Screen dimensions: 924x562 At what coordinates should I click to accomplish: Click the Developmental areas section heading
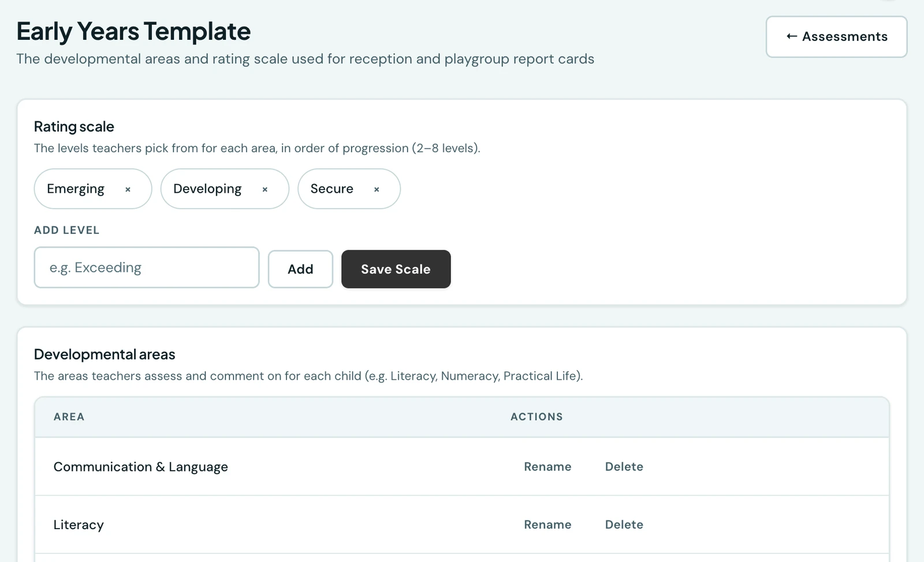[105, 354]
